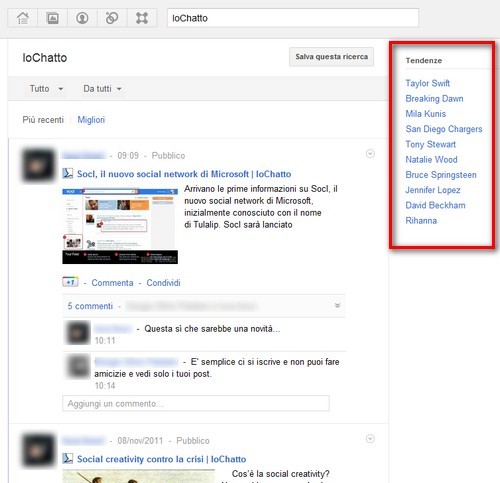The image size is (500, 483).
Task: Click the author avatar of 08/nov/2011 post
Action: pyautogui.click(x=38, y=450)
